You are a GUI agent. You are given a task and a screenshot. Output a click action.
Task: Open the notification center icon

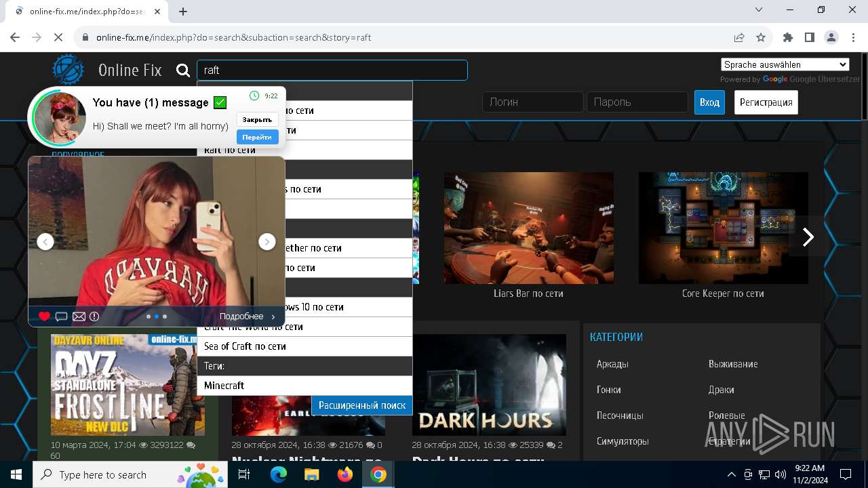pyautogui.click(x=846, y=474)
